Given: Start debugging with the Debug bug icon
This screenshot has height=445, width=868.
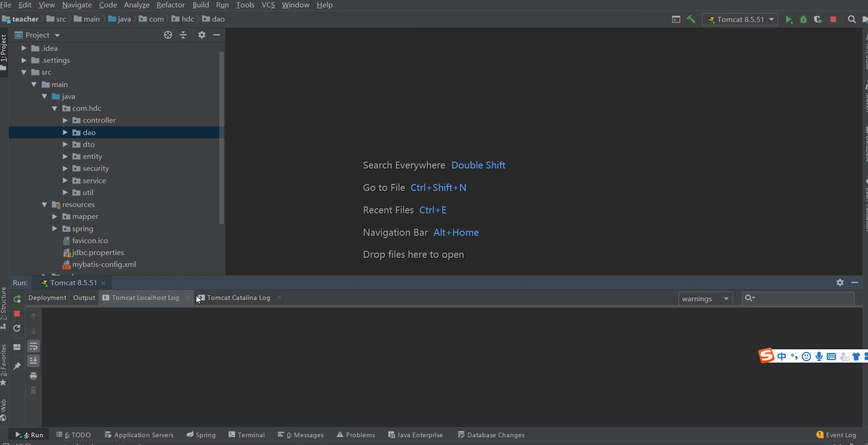Looking at the screenshot, I should [803, 20].
